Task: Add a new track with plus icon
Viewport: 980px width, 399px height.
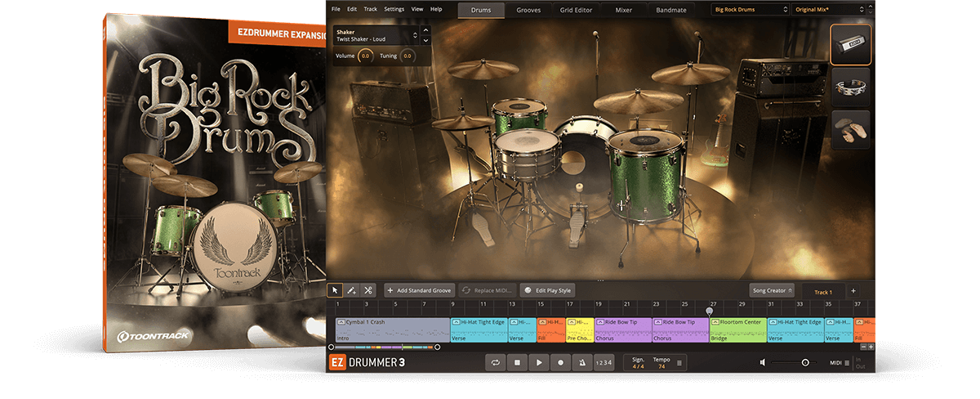Action: 853,291
